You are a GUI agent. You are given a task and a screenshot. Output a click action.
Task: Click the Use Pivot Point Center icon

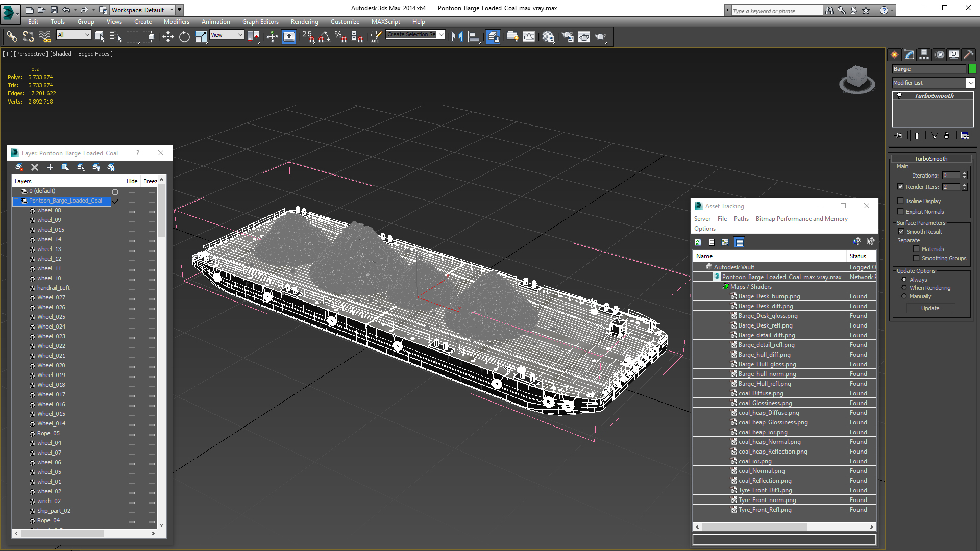[253, 36]
